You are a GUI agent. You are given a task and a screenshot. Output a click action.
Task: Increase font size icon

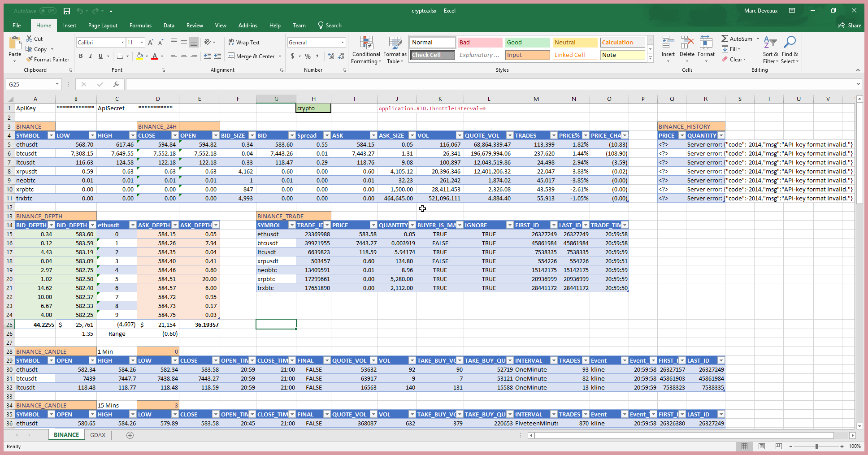pyautogui.click(x=151, y=42)
